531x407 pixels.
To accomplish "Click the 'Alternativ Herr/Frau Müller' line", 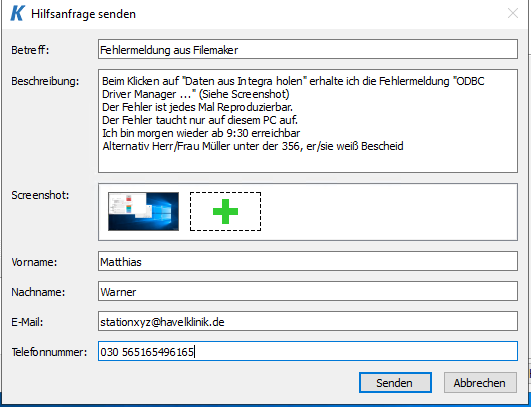I will [x=253, y=146].
